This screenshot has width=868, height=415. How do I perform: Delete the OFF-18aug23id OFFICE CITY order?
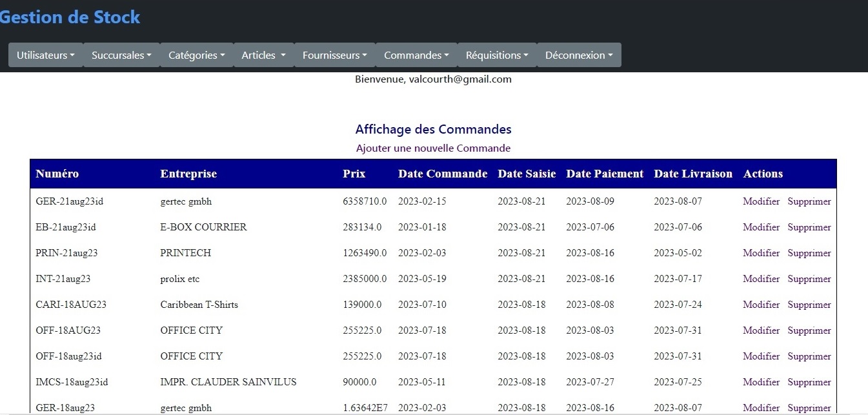click(x=809, y=356)
